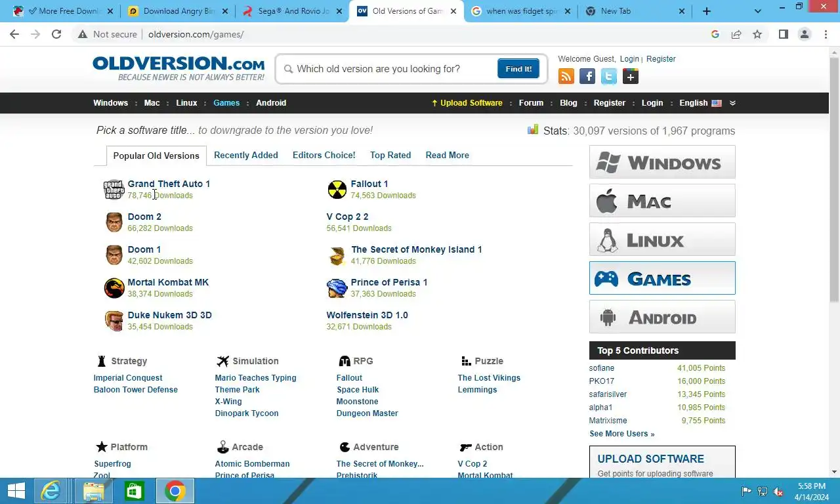
Task: Click the large Windows category banner
Action: (x=662, y=162)
